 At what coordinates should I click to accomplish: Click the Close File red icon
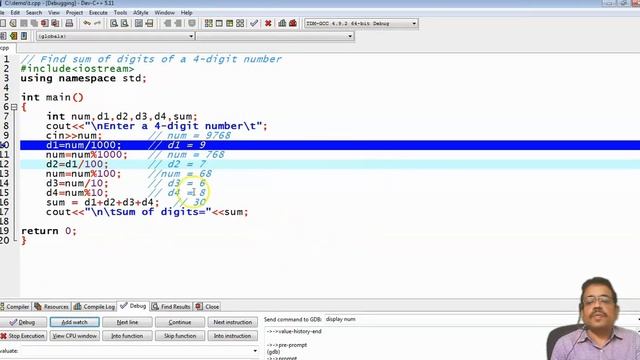pyautogui.click(x=44, y=23)
